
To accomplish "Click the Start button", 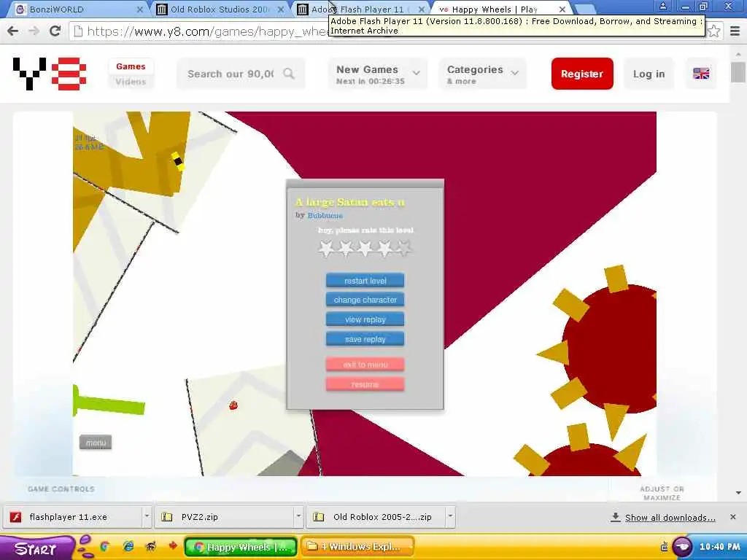I will (36, 548).
